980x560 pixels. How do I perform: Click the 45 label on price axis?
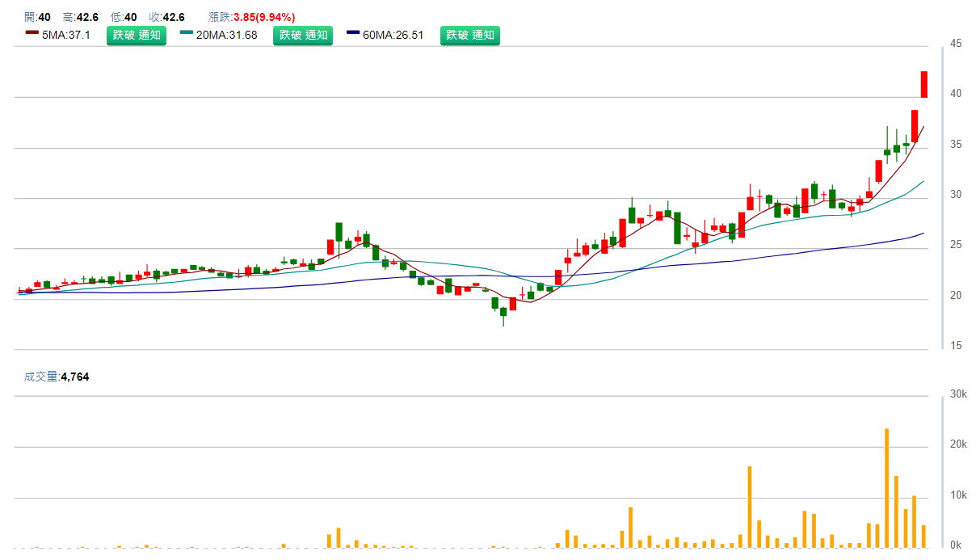pos(955,44)
